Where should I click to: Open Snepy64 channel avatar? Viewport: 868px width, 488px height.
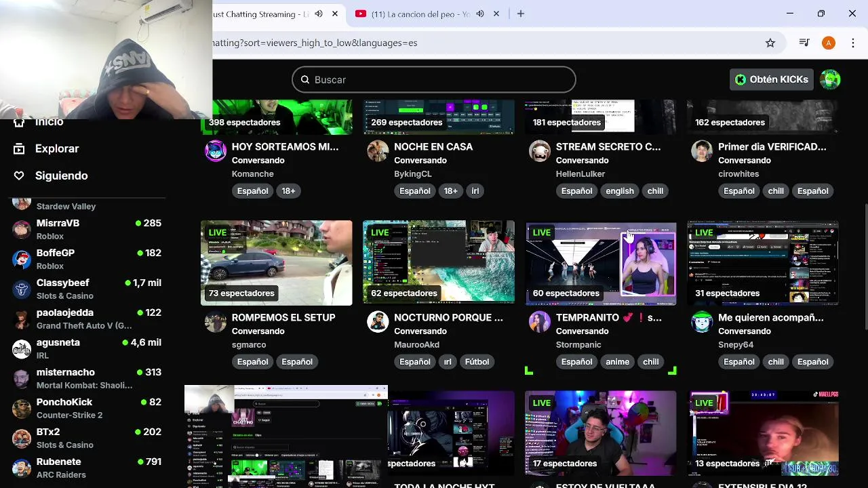(702, 321)
